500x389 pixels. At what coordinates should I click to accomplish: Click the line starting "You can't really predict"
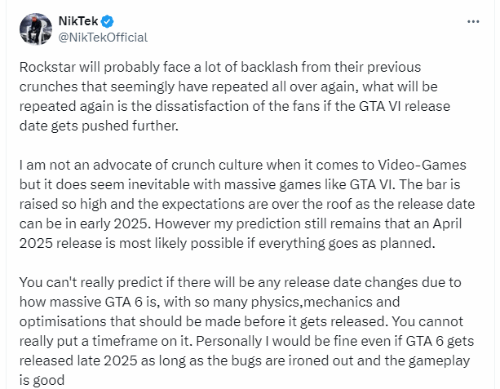(x=240, y=282)
